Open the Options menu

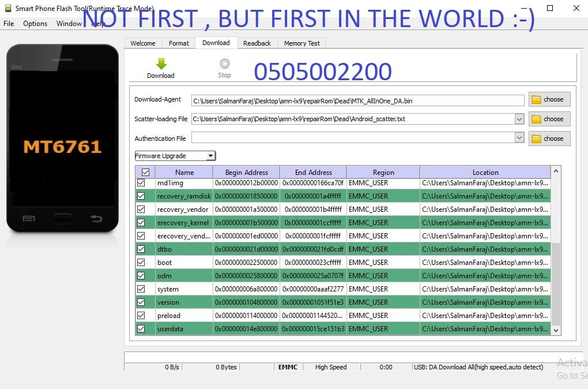(35, 23)
